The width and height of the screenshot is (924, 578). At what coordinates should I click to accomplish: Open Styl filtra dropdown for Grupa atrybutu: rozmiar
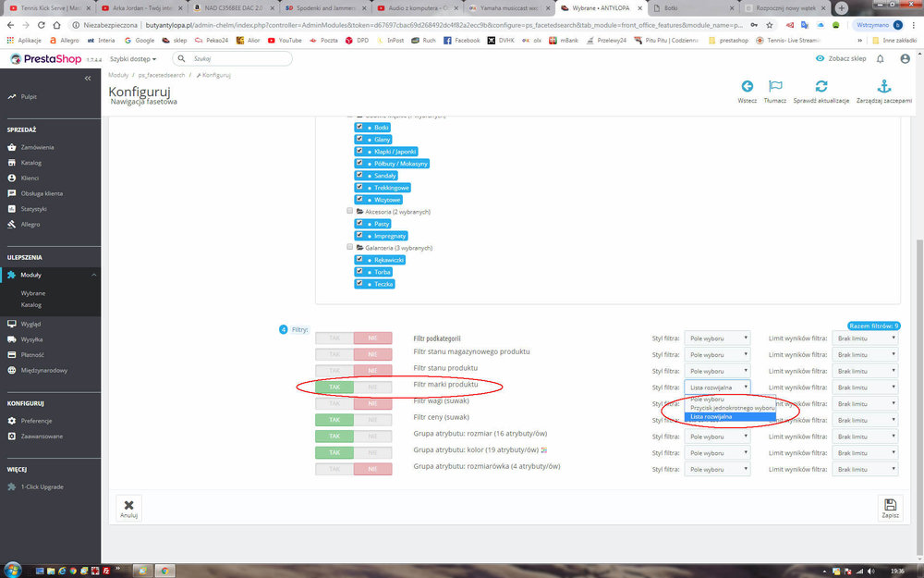tap(717, 437)
